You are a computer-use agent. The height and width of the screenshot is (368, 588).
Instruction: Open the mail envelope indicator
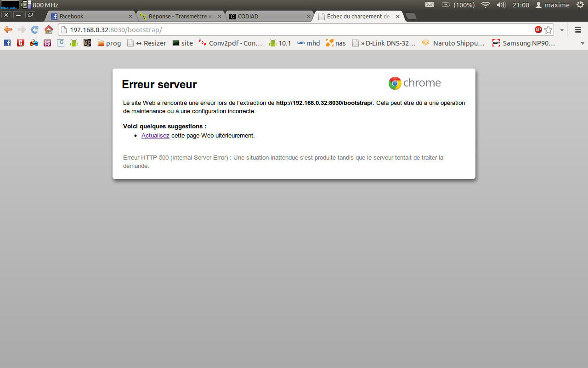430,5
